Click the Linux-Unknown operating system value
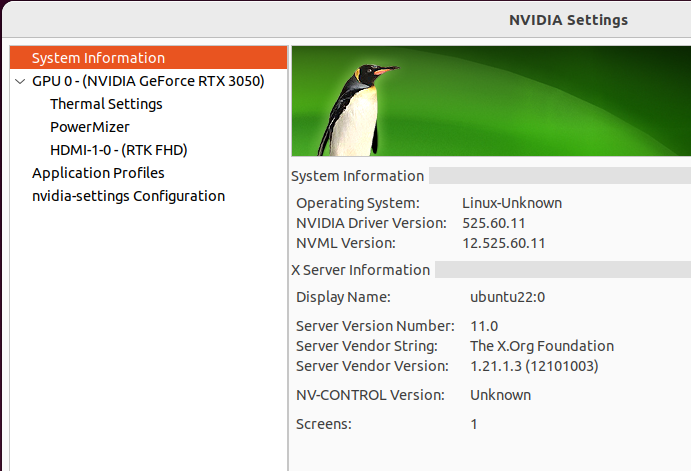Image resolution: width=691 pixels, height=471 pixels. click(x=512, y=203)
